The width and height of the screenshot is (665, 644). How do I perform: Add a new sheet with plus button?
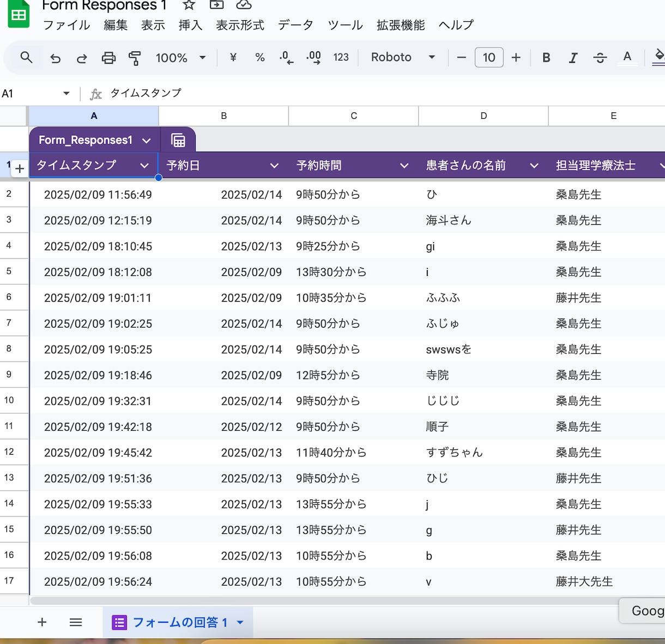pyautogui.click(x=42, y=622)
